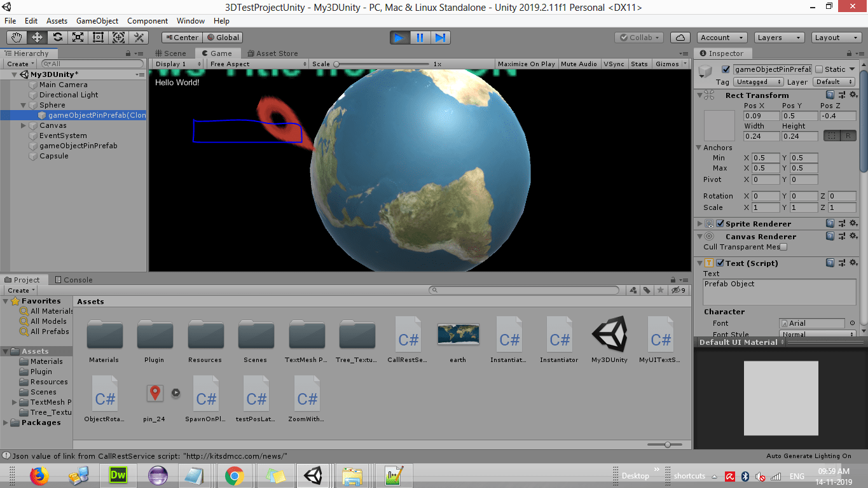This screenshot has height=488, width=868.
Task: Select the pin_24 sprite asset
Action: click(x=154, y=400)
